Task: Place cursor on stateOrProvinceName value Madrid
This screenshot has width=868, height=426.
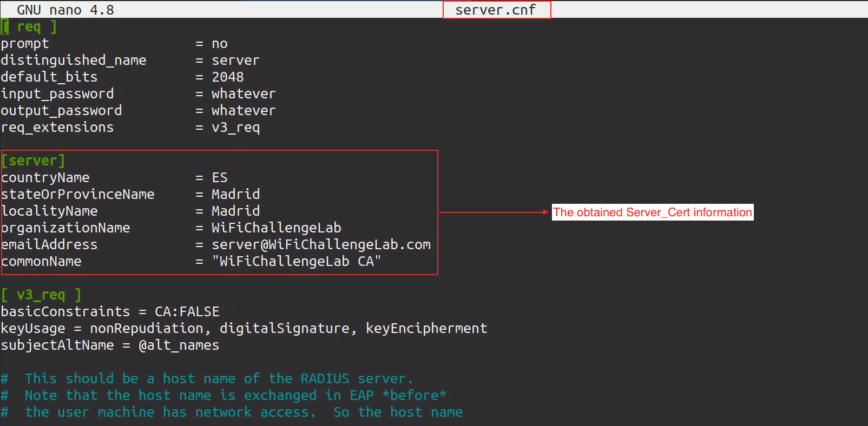Action: (235, 194)
